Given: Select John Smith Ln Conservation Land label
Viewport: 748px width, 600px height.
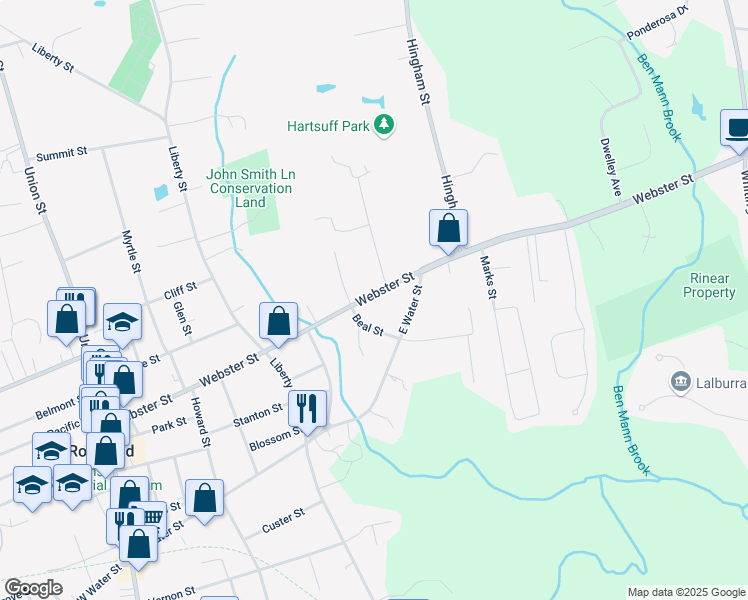Looking at the screenshot, I should pyautogui.click(x=251, y=188).
